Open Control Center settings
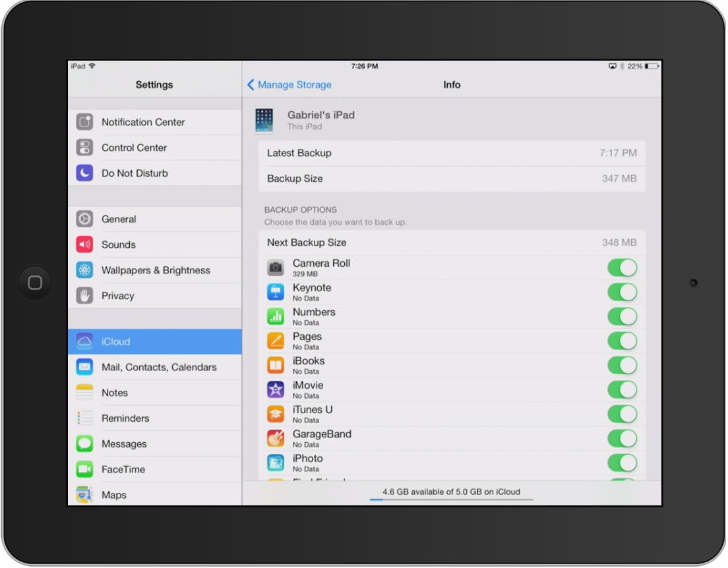This screenshot has height=568, width=728. point(154,148)
